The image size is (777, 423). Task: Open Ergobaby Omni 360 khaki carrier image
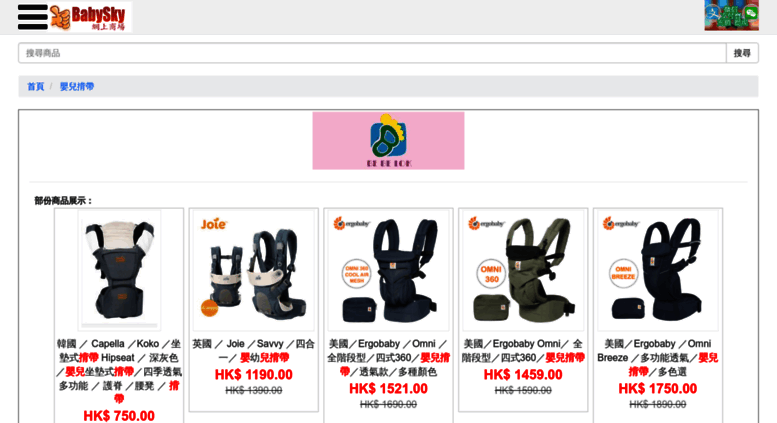523,270
